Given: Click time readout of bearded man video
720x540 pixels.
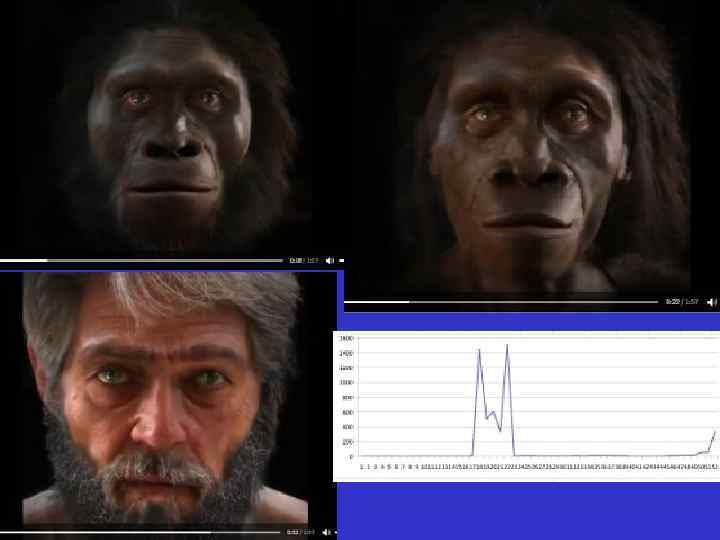Looking at the screenshot, I should coord(301,532).
